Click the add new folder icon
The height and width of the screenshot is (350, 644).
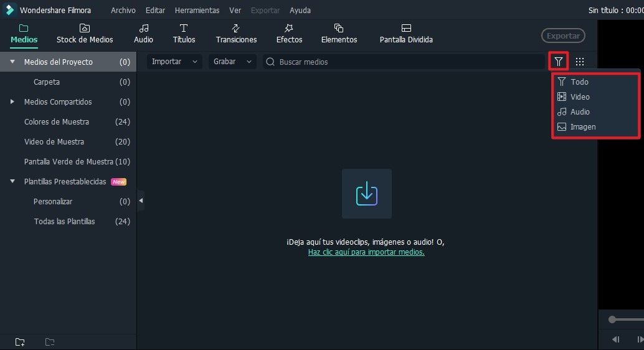pos(20,342)
